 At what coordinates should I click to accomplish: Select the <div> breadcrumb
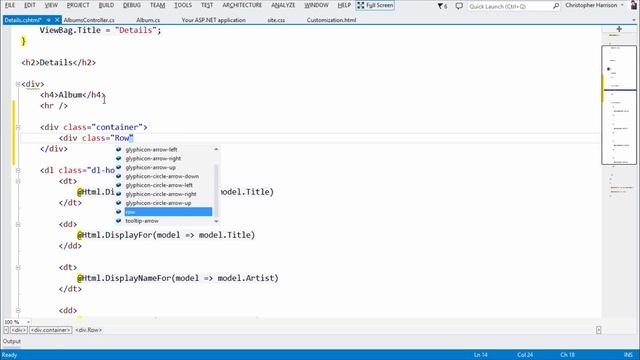point(19,330)
